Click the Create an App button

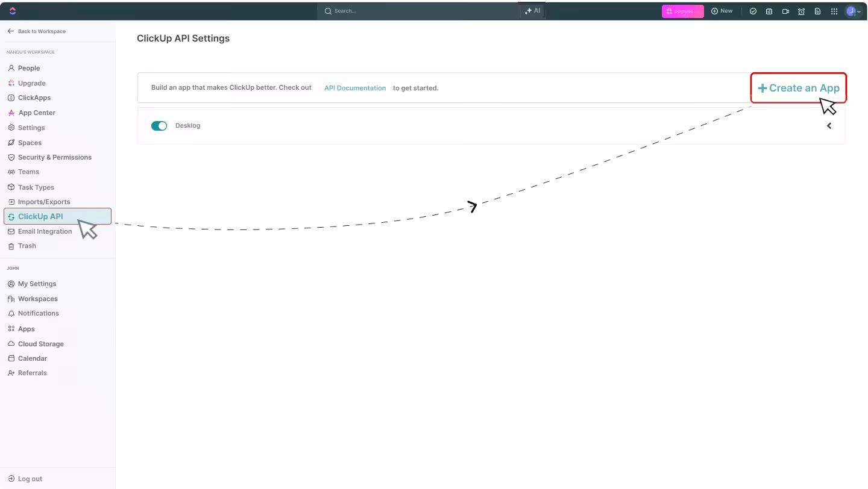pyautogui.click(x=798, y=88)
